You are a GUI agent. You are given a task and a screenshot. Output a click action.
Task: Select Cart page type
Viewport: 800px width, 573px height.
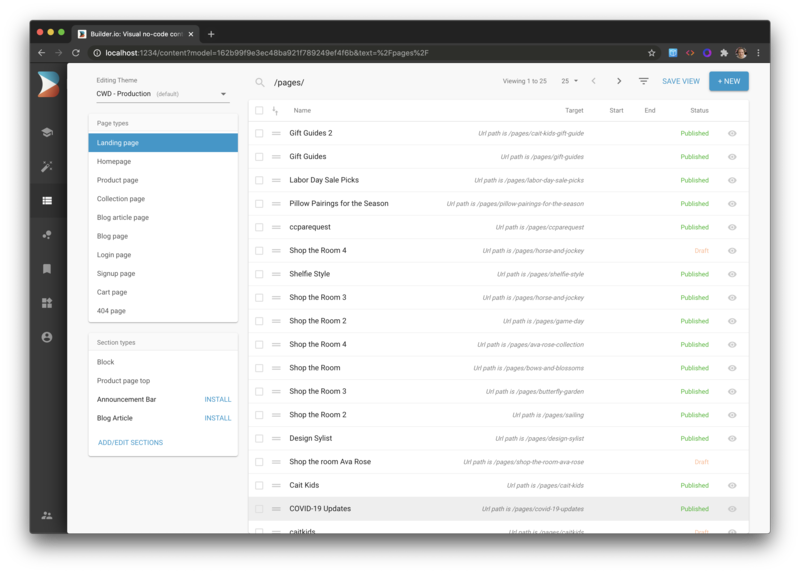tap(163, 292)
